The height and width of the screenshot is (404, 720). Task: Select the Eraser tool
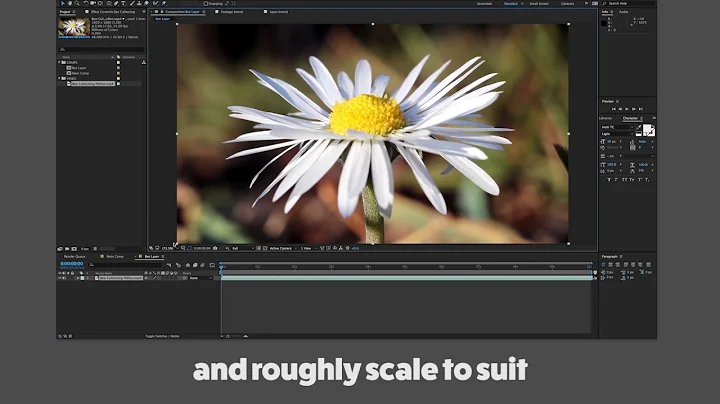point(146,3)
